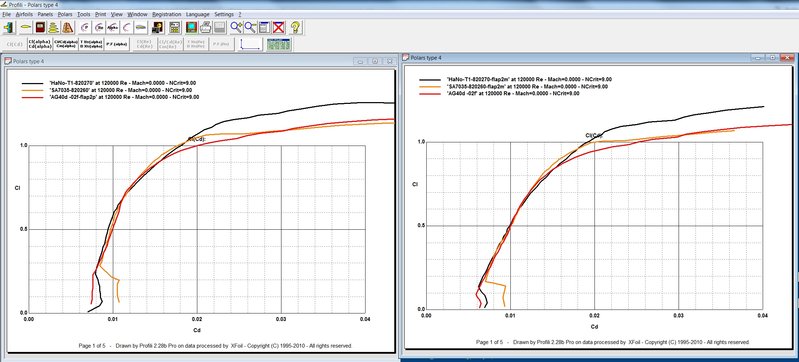The height and width of the screenshot is (362, 799).
Task: Click the orange wing panel icon
Action: (x=68, y=27)
